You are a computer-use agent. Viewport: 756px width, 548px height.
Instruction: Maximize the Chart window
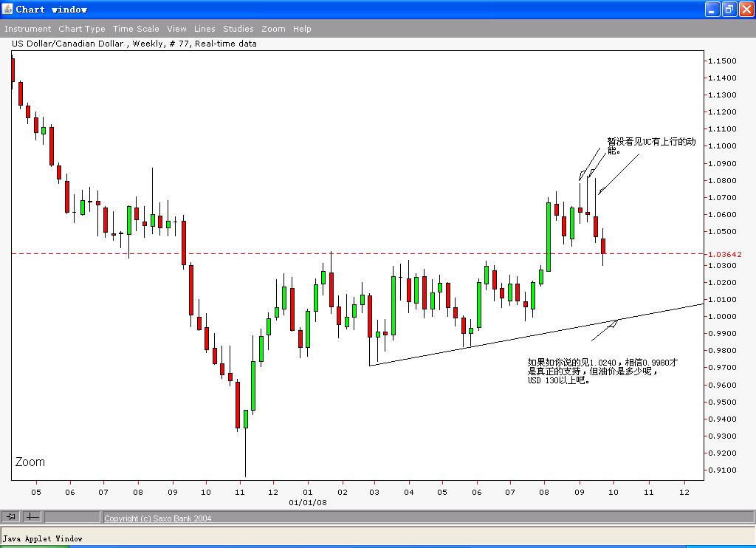[x=729, y=9]
